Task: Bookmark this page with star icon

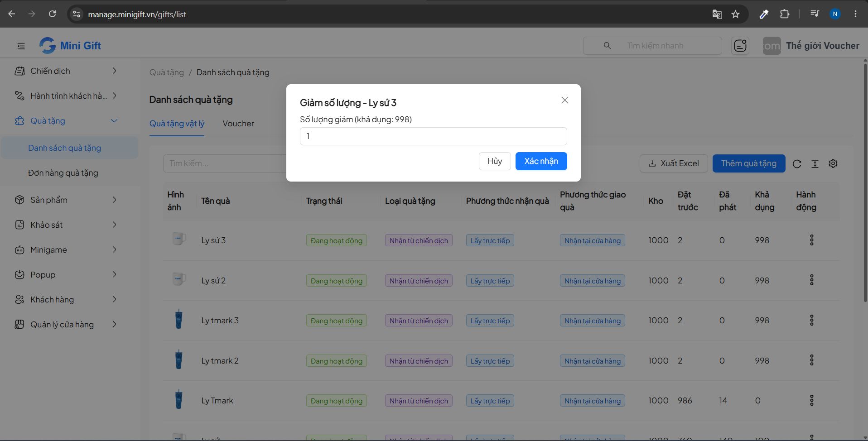Action: click(x=735, y=14)
